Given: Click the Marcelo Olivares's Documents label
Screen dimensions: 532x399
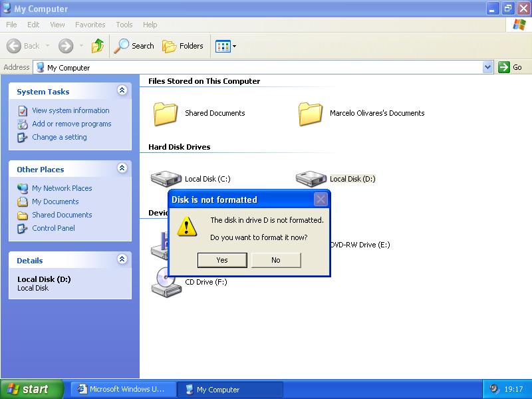Looking at the screenshot, I should [x=377, y=113].
